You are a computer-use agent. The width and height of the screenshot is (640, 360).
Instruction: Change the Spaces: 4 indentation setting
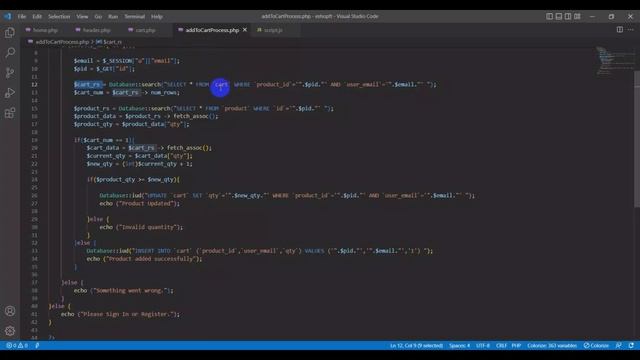(459, 345)
